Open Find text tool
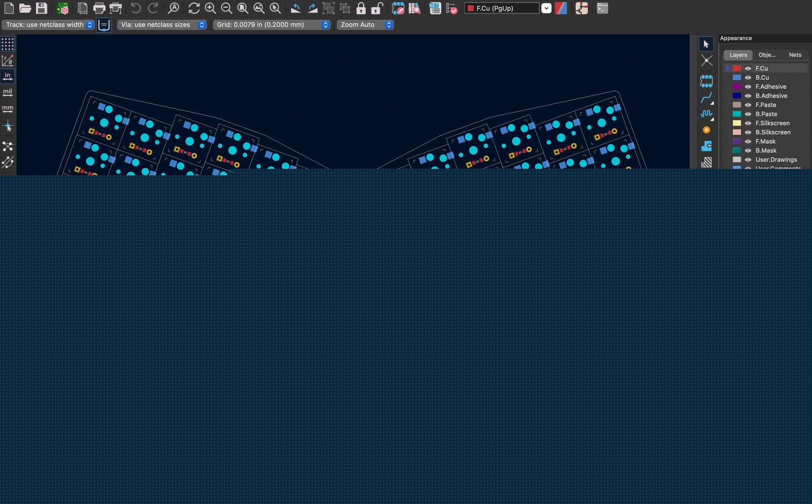Screen dimensions: 812x504 tap(173, 8)
